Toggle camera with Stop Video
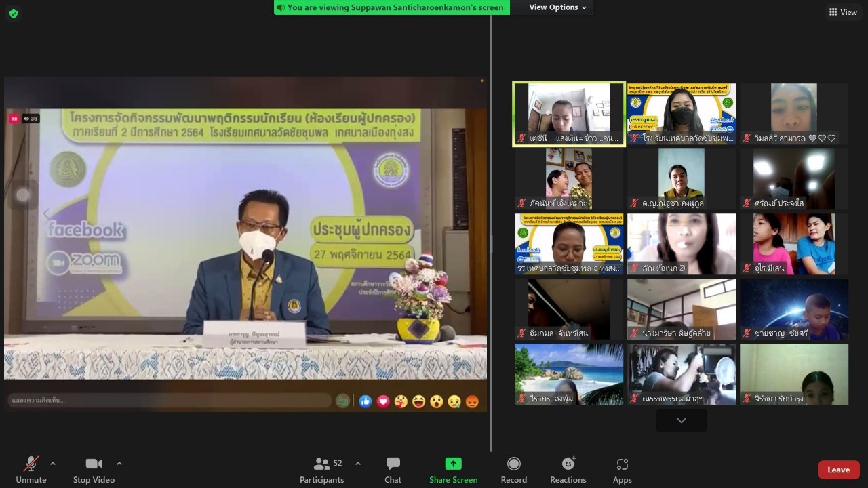This screenshot has width=868, height=488. [94, 470]
